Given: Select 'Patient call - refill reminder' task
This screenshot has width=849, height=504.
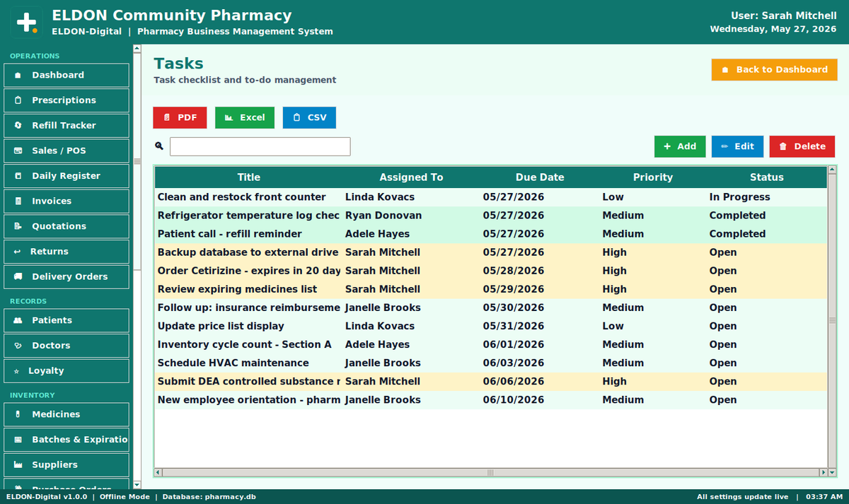Looking at the screenshot, I should (x=491, y=234).
